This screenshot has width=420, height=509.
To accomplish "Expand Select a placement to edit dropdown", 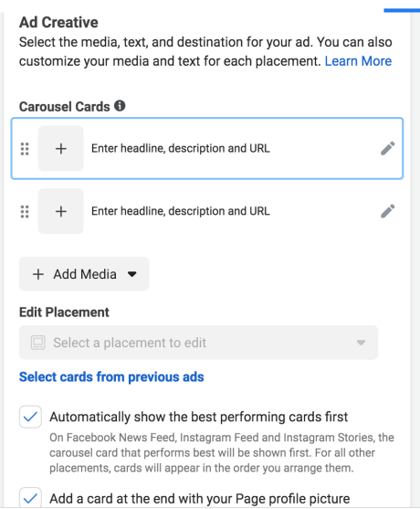I will [198, 343].
